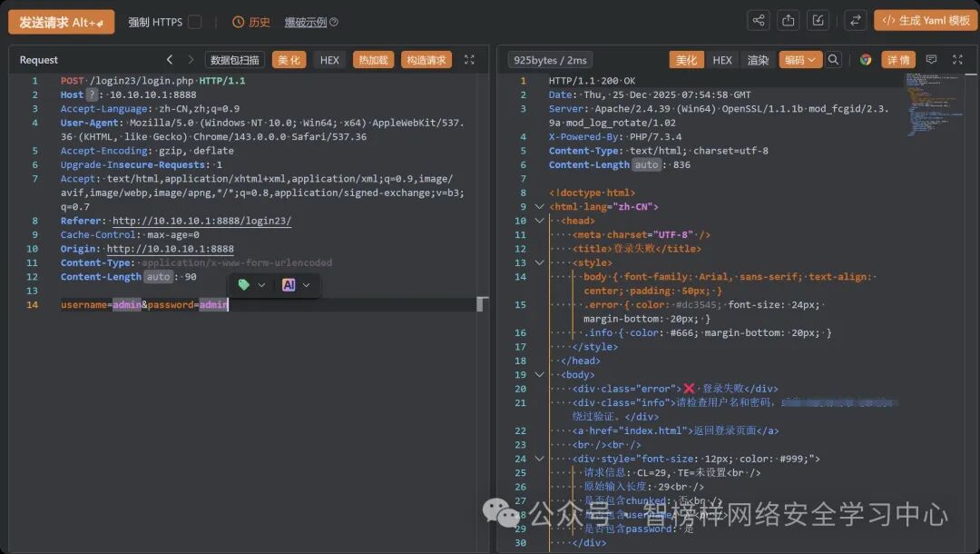This screenshot has width=980, height=554.
Task: Switch response panel to HEX view
Action: [x=722, y=60]
